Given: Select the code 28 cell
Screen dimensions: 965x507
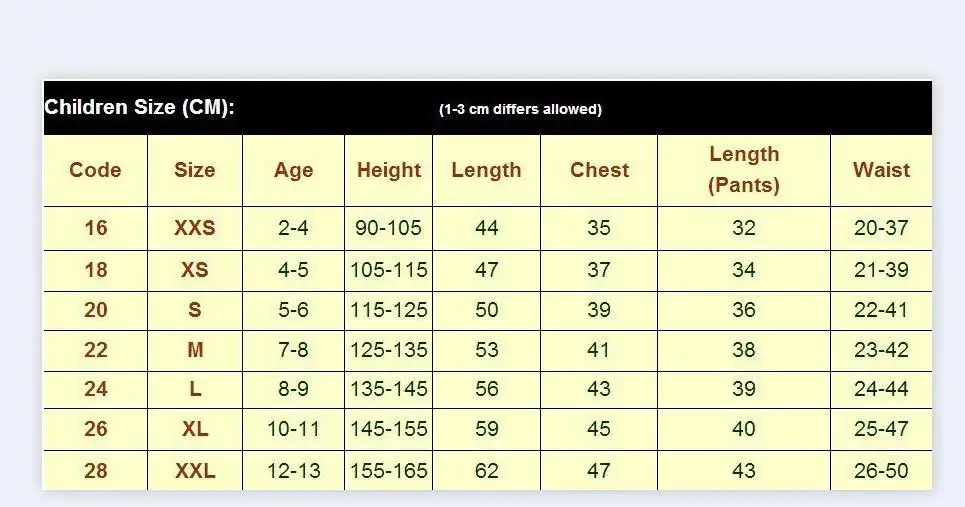Looking at the screenshot, I should click(x=95, y=470).
